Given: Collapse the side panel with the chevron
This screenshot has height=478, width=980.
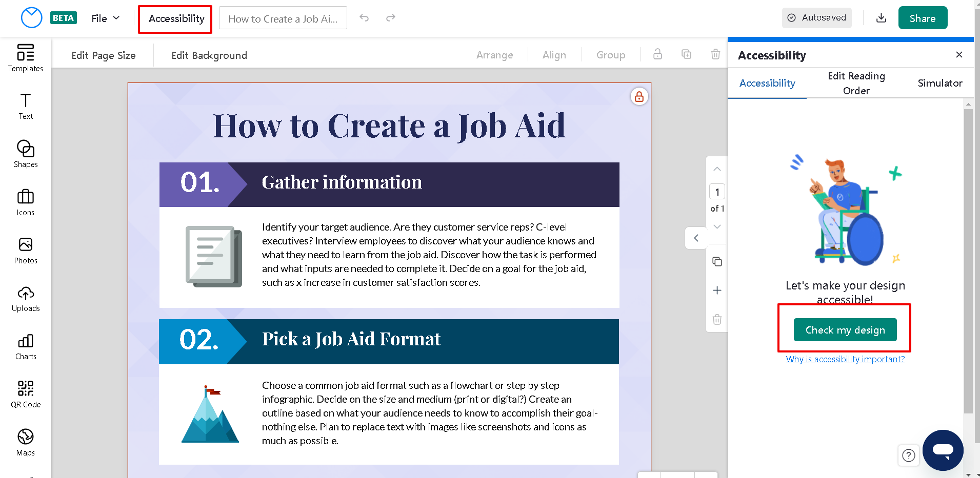Looking at the screenshot, I should pyautogui.click(x=695, y=238).
